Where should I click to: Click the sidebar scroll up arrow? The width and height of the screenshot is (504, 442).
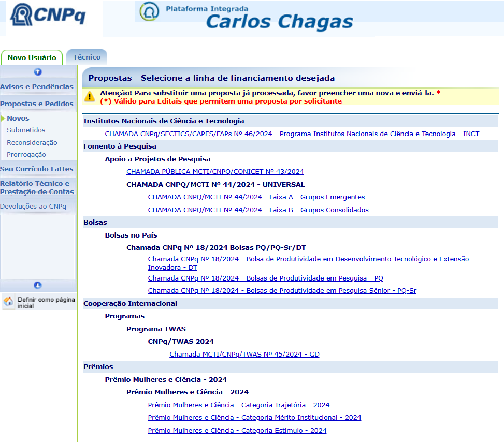(x=38, y=72)
